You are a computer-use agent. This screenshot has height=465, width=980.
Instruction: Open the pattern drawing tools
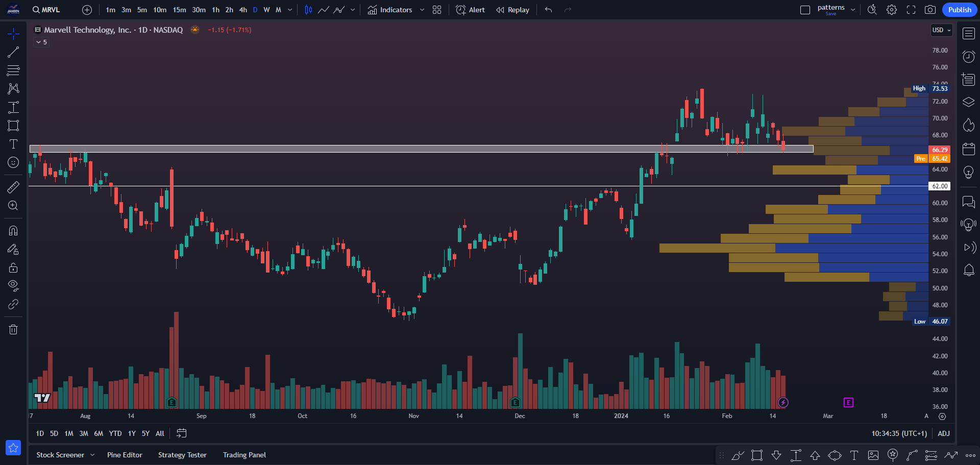pos(13,89)
